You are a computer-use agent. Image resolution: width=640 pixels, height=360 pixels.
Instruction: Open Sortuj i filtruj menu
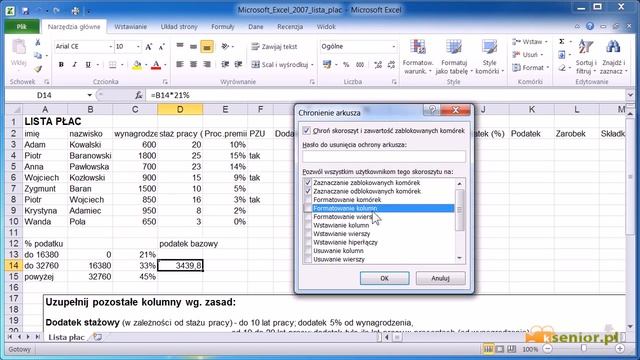[586, 57]
